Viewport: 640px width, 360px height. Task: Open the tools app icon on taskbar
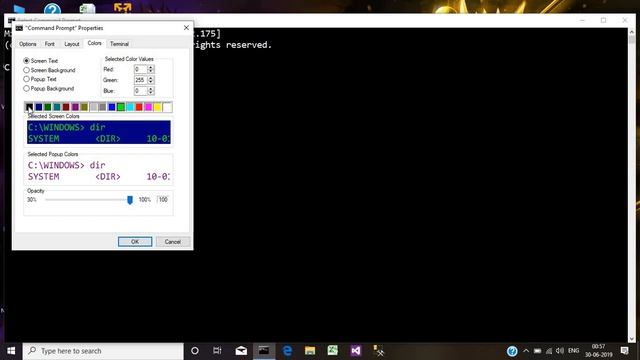[379, 351]
